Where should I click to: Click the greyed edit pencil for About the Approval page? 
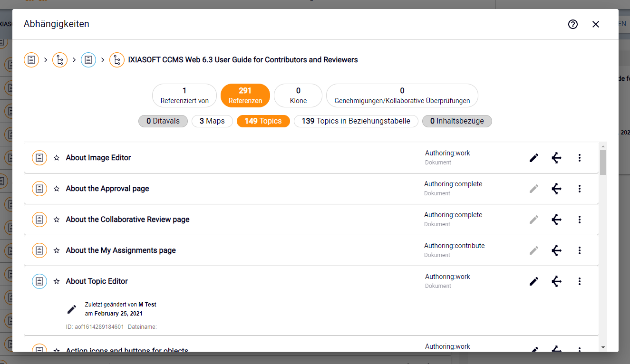(x=534, y=189)
